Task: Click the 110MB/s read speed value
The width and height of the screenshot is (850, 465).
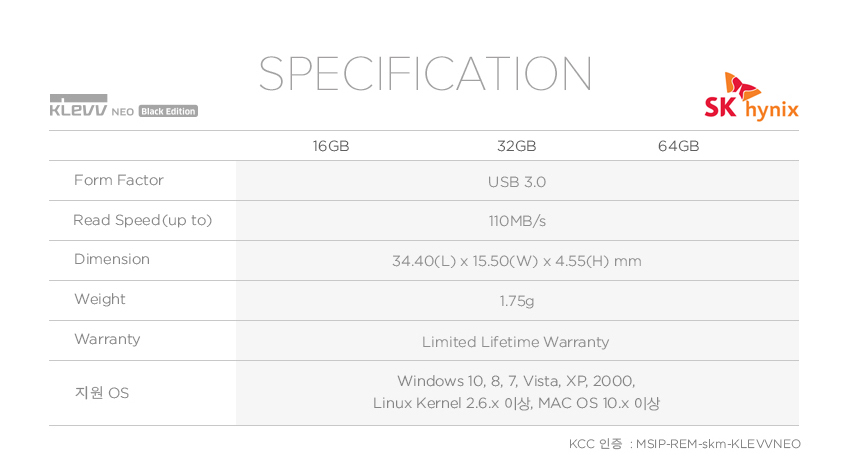Action: pyautogui.click(x=516, y=221)
